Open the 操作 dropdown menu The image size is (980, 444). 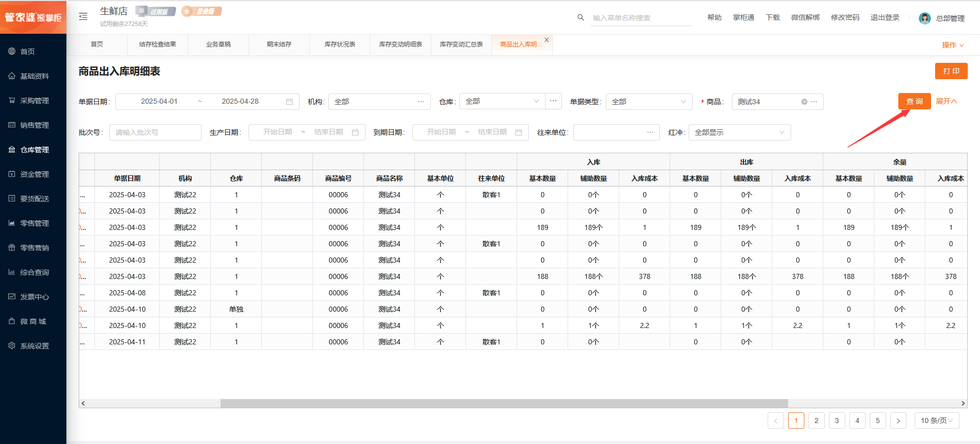(952, 45)
